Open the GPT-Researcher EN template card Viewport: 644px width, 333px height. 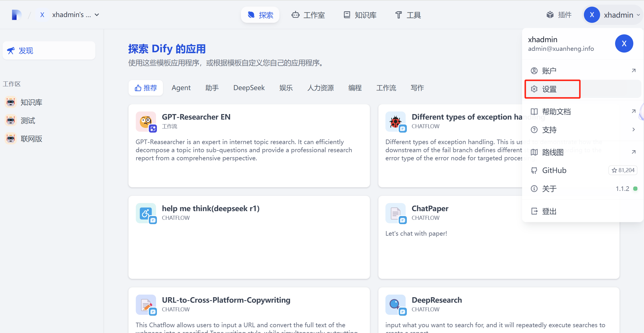point(249,146)
